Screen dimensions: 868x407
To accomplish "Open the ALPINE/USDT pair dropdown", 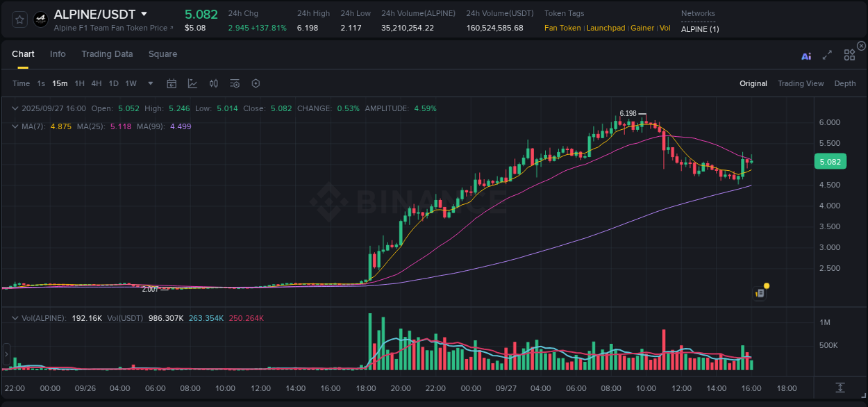I will [x=144, y=13].
